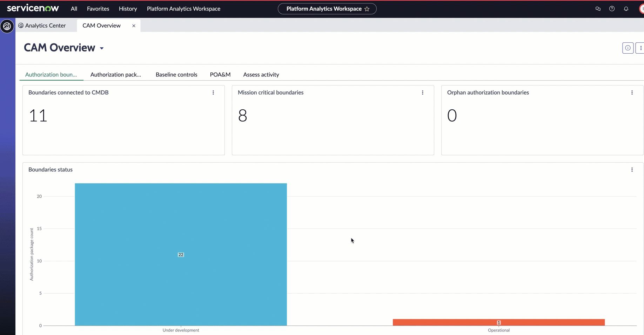Switch to the POA&M tab

(220, 75)
